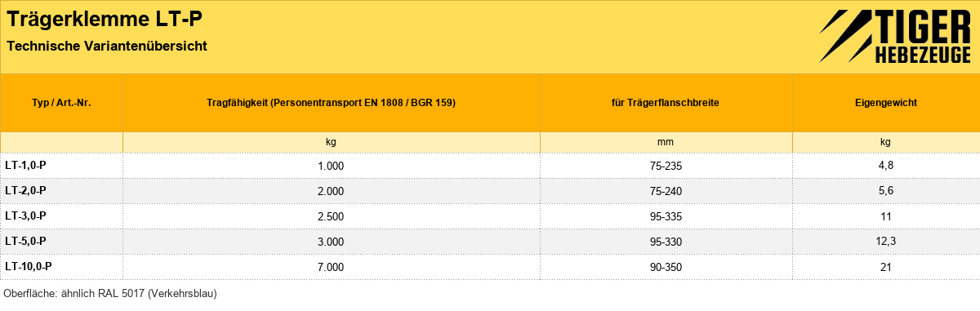This screenshot has height=311, width=980.
Task: Click the Oberfläche RAL 5017 footnote
Action: tap(110, 293)
